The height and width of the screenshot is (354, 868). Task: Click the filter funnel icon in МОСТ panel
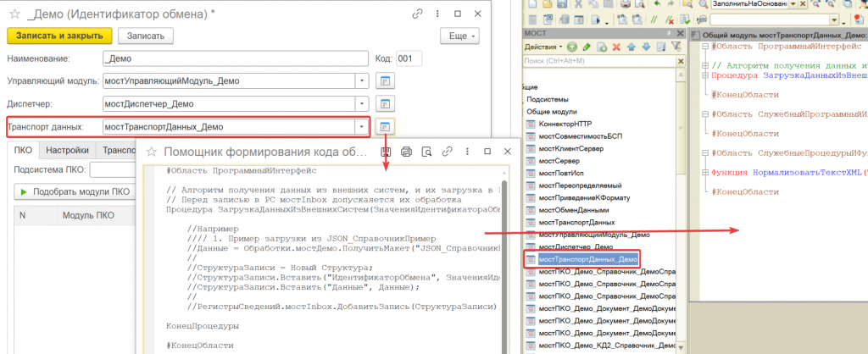pyautogui.click(x=676, y=46)
